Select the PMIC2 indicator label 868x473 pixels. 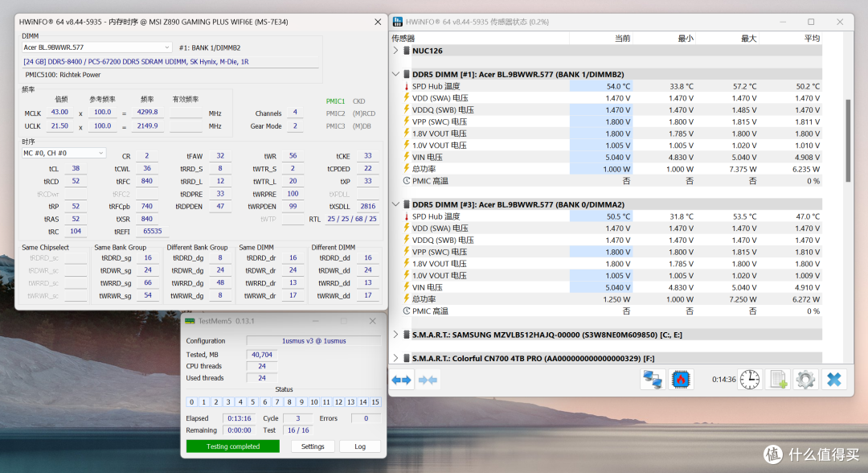335,113
